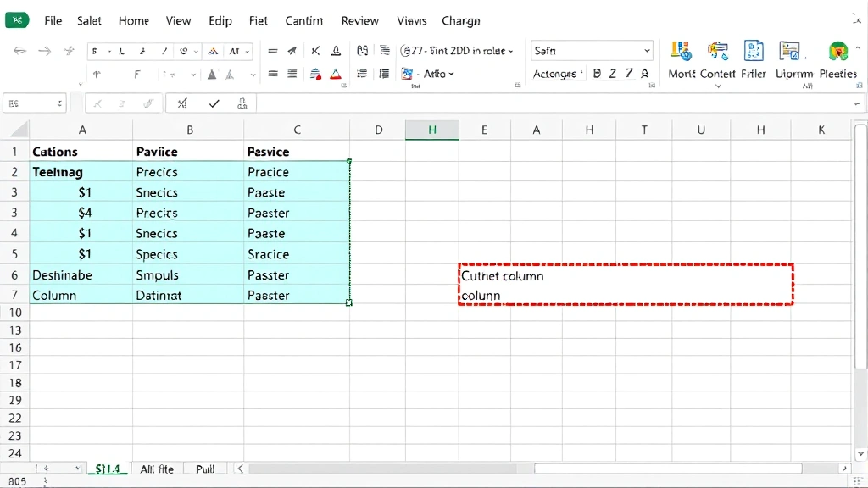
Task: Switch to the All fite sheet tab
Action: (157, 468)
